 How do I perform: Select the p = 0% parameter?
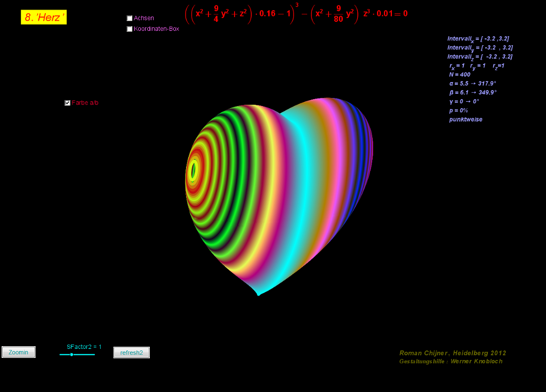[459, 110]
